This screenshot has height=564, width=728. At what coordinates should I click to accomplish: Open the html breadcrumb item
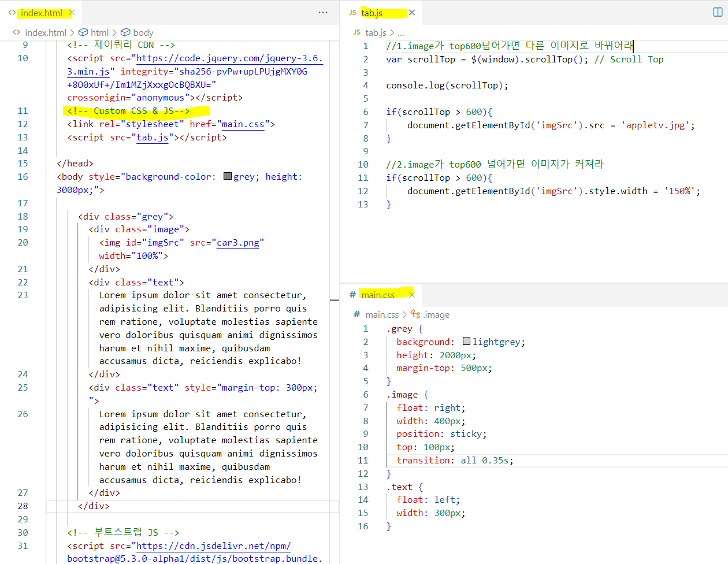(x=99, y=32)
